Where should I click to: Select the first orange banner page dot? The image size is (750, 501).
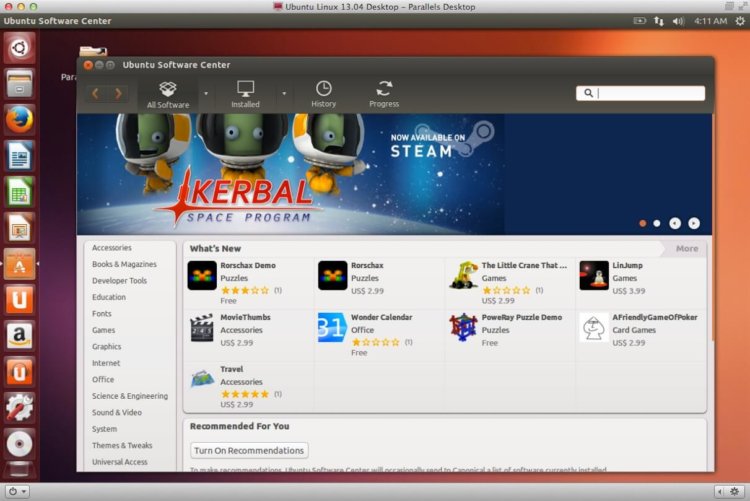pyautogui.click(x=643, y=223)
